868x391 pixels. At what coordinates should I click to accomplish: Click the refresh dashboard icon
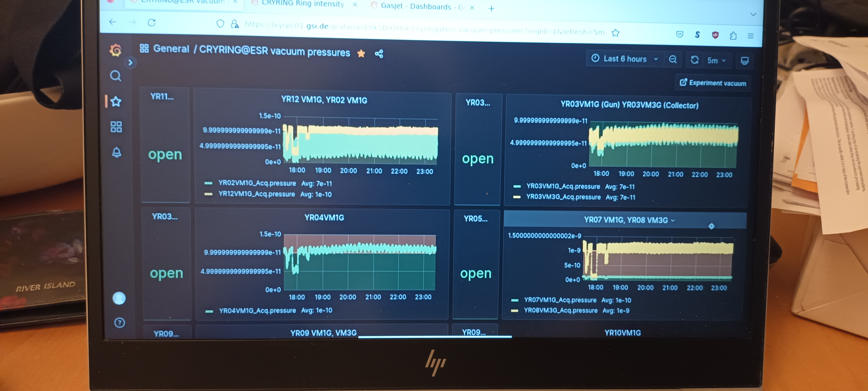point(694,60)
